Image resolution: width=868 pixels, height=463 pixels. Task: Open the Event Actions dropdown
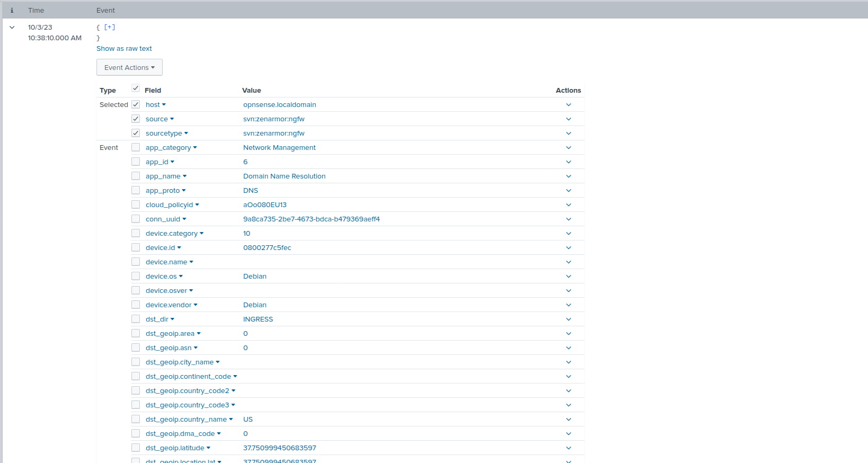pyautogui.click(x=129, y=67)
